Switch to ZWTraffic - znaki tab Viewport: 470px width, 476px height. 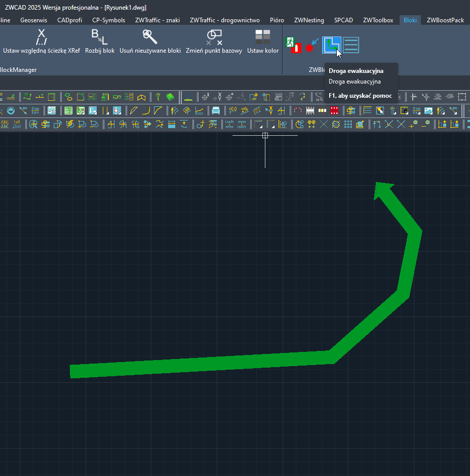[158, 20]
